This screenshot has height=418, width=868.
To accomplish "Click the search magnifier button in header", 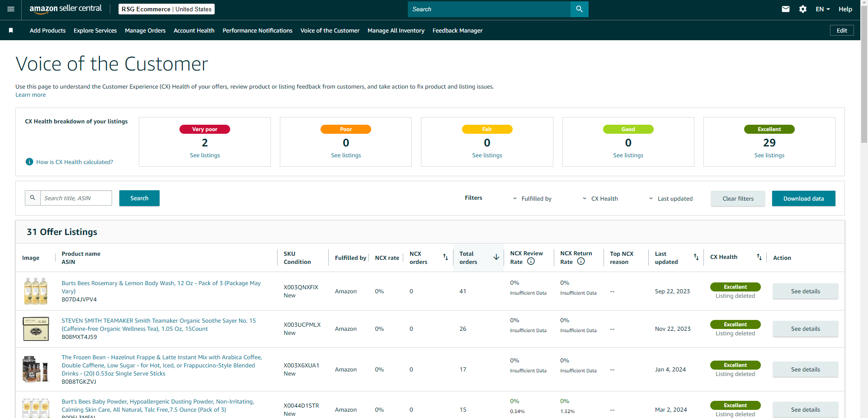I will [579, 9].
